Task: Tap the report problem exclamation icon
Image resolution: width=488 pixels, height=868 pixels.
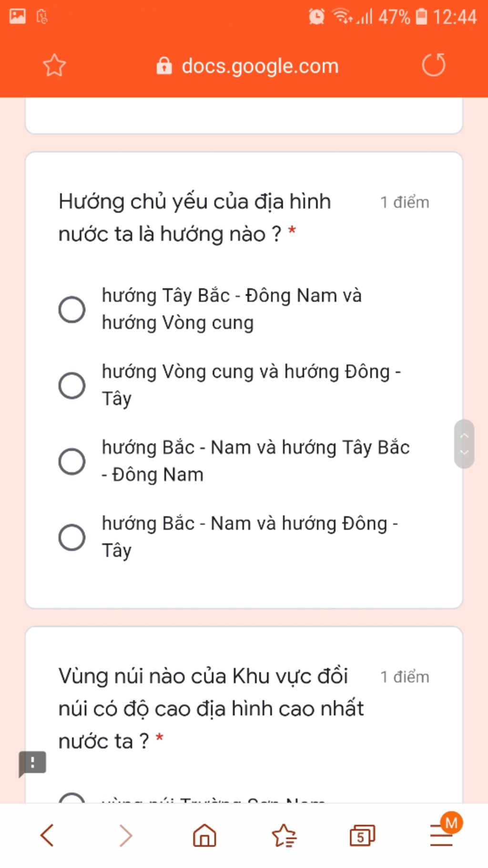Action: tap(32, 763)
